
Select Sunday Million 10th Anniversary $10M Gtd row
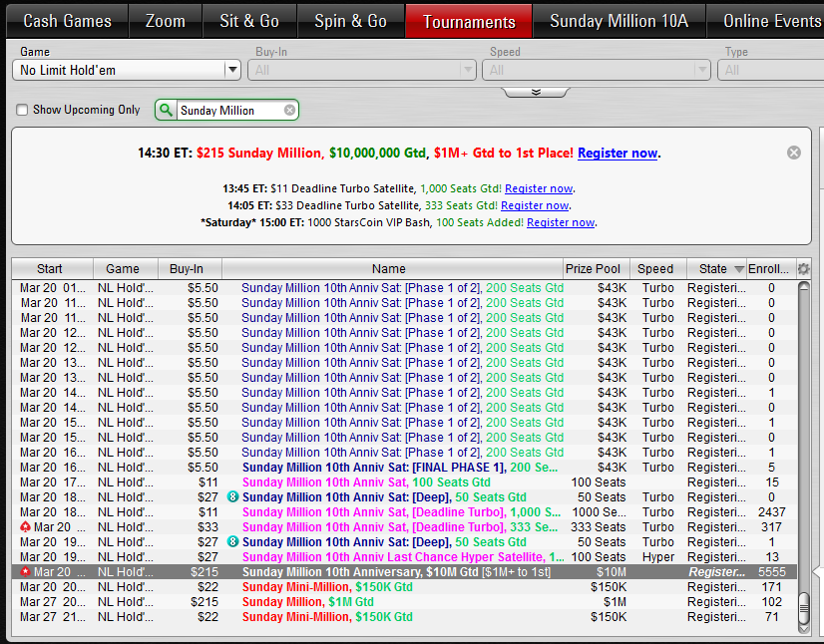(x=404, y=572)
